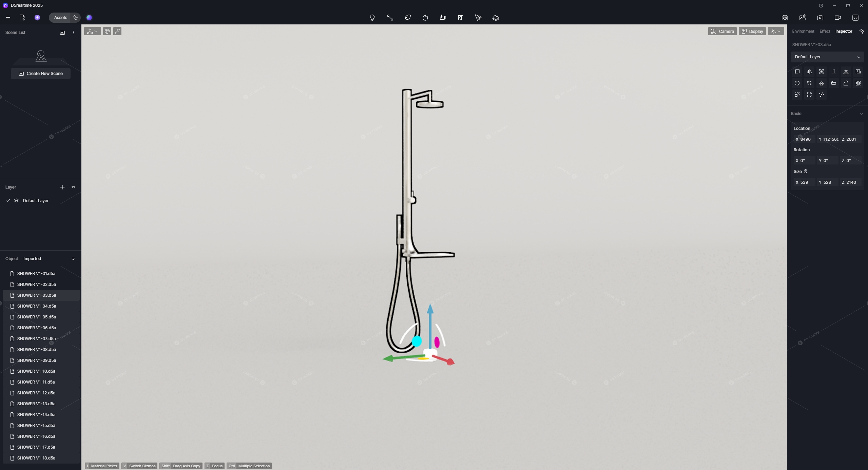Open the hamburger main menu
Screen dimensions: 868x470
coord(8,18)
